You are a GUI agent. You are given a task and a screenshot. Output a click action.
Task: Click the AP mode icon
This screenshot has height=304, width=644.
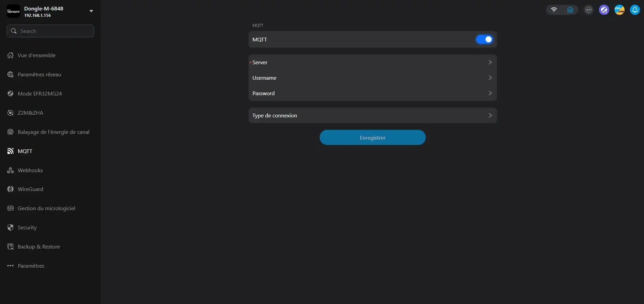[x=588, y=10]
